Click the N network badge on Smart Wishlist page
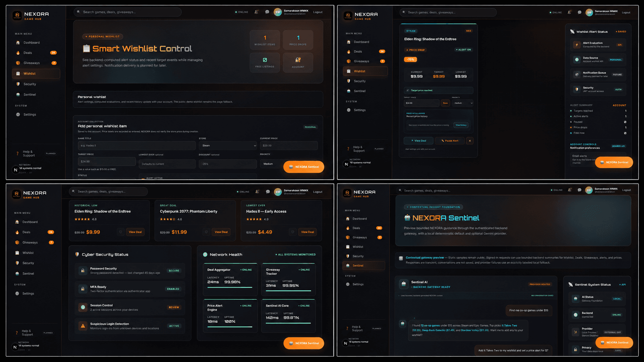Viewport: 644px width, 362px height. (15, 170)
